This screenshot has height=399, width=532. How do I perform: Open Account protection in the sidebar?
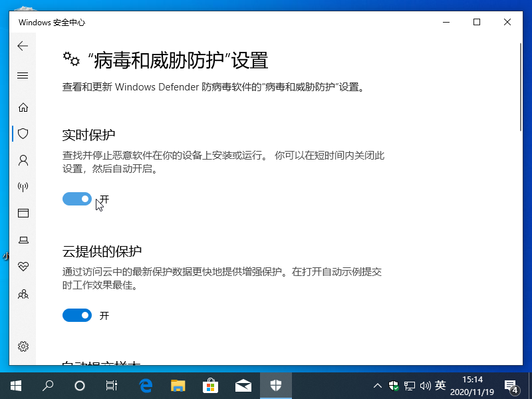[23, 160]
